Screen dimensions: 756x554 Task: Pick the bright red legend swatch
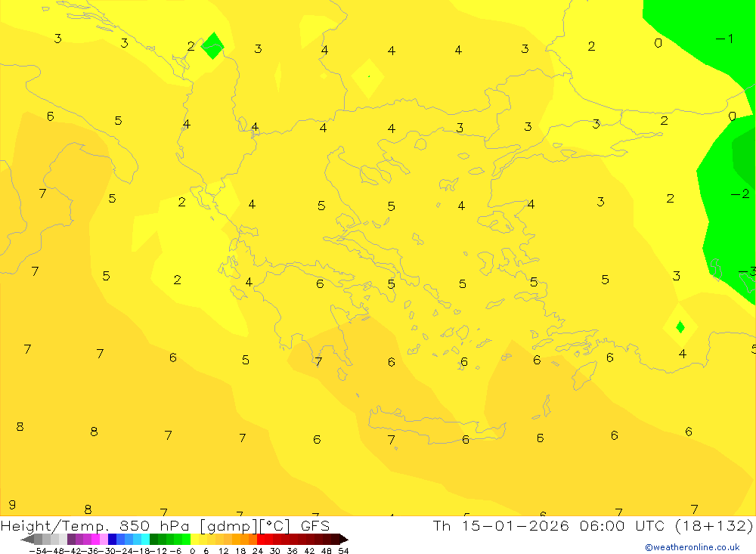[x=261, y=540]
